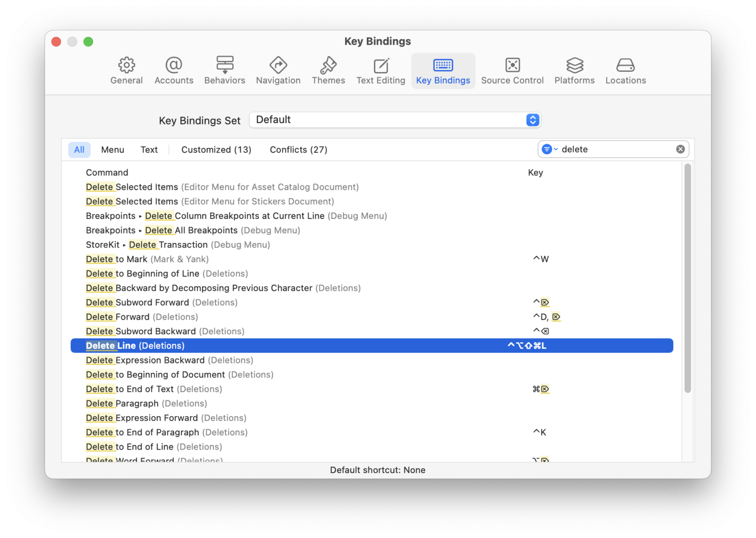The image size is (756, 538).
Task: Expand the filter chevron beside the search icon
Action: (x=555, y=149)
